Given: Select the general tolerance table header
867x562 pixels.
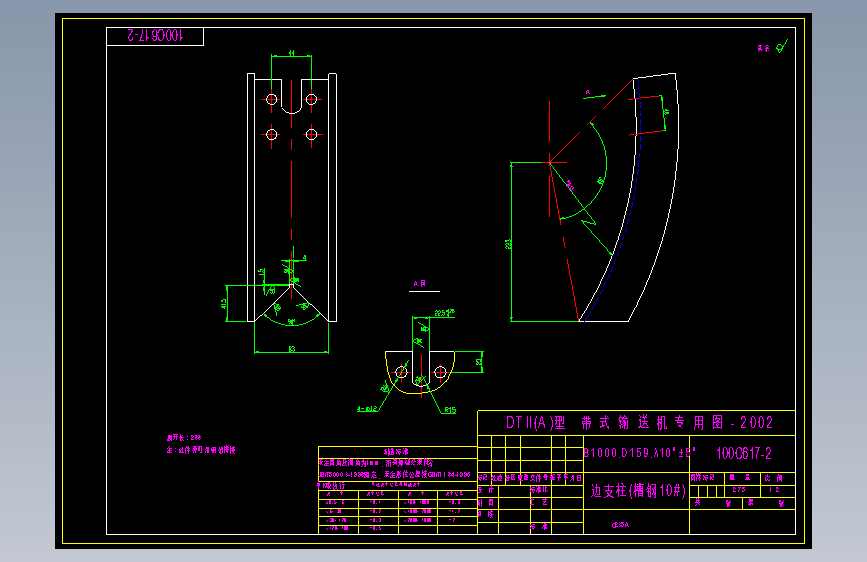Looking at the screenshot, I should coord(396,452).
